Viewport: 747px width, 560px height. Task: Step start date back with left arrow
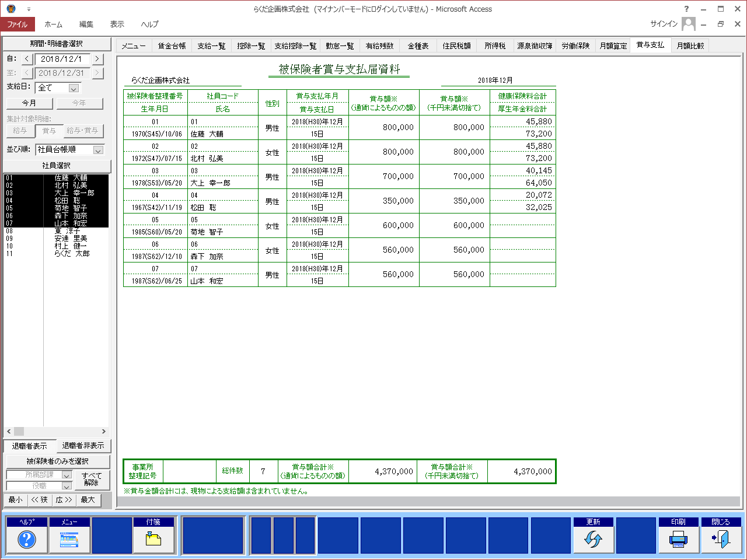pyautogui.click(x=27, y=59)
